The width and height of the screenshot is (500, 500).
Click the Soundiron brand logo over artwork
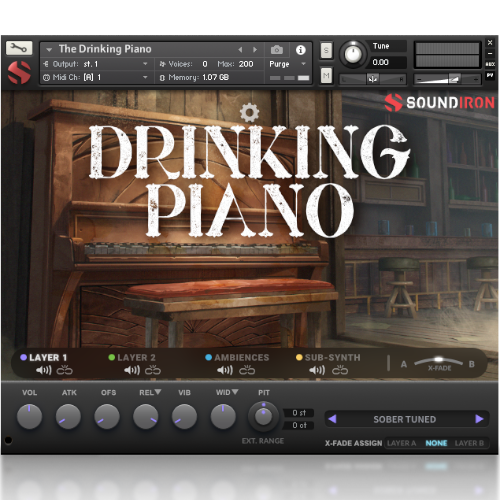click(439, 102)
